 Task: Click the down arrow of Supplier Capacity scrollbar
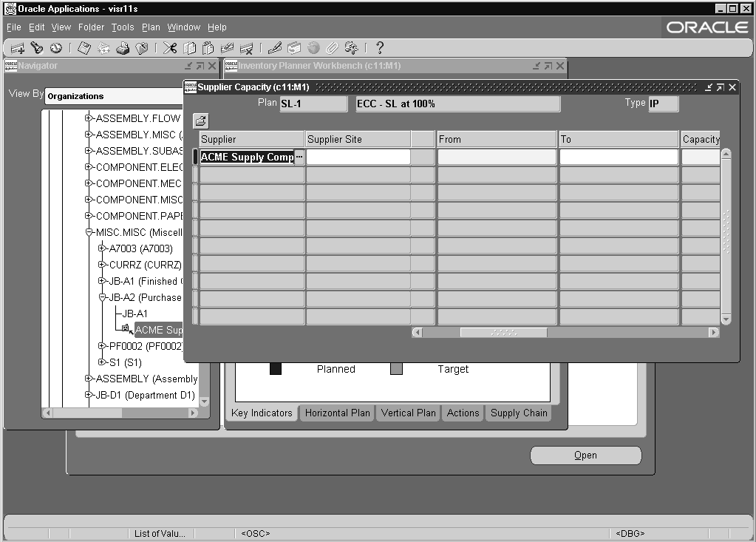(726, 319)
